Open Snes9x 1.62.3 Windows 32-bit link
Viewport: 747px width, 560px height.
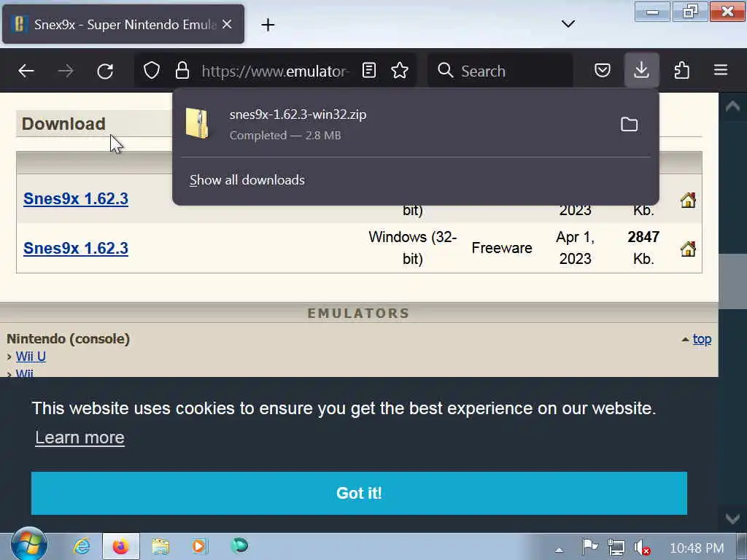pyautogui.click(x=76, y=248)
